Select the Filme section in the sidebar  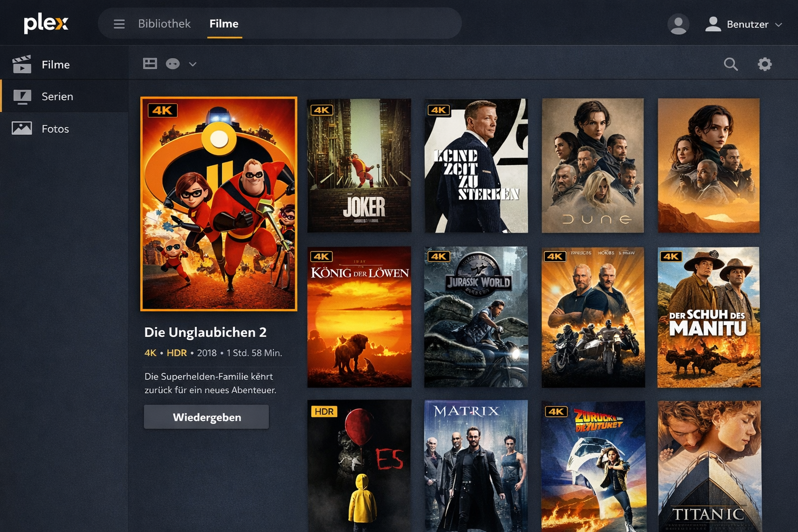[x=55, y=64]
